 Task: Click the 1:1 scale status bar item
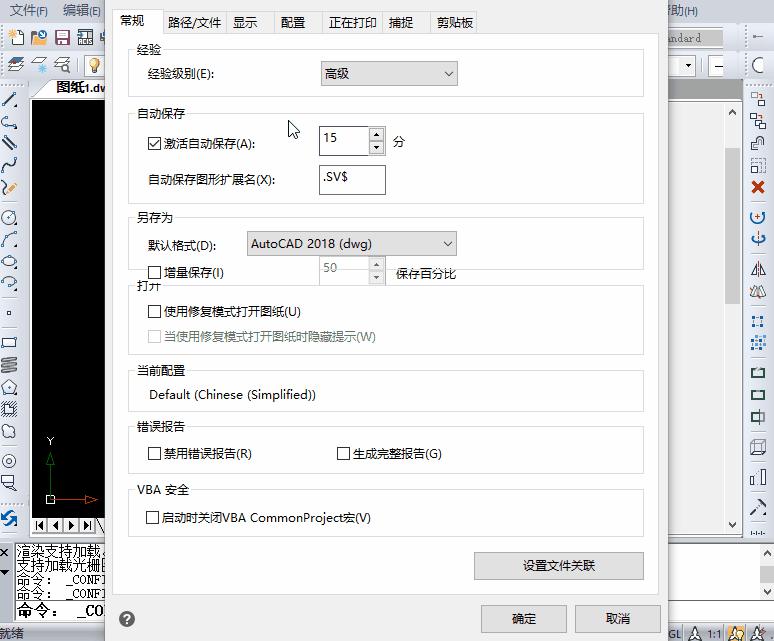pyautogui.click(x=714, y=634)
